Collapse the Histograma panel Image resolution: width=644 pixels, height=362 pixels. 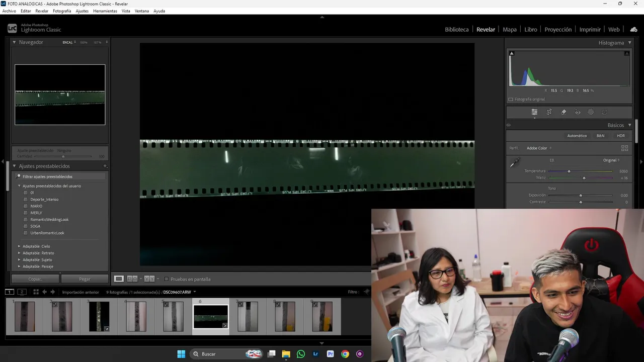click(629, 43)
